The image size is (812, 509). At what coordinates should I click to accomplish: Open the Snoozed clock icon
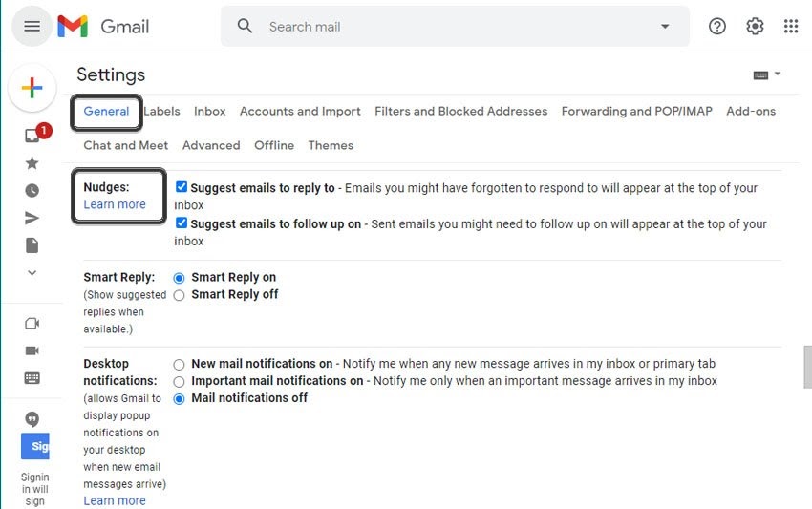(x=32, y=191)
